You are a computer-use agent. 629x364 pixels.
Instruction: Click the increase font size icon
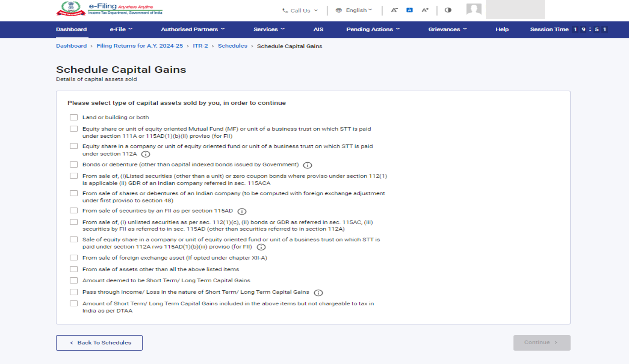(425, 10)
